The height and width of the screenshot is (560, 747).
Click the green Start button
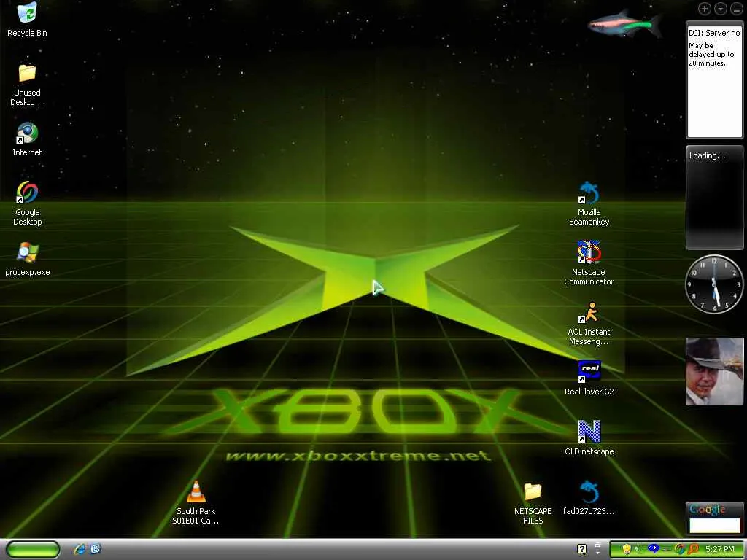34,549
